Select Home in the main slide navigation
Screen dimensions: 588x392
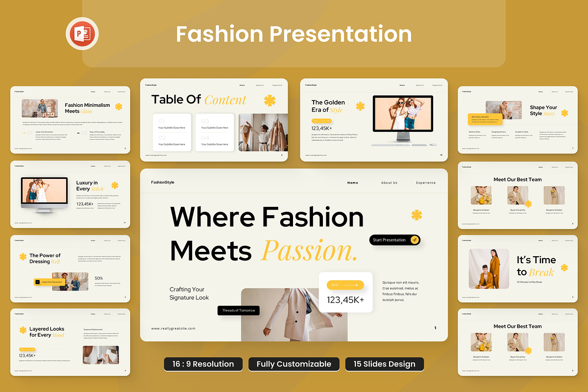[353, 183]
